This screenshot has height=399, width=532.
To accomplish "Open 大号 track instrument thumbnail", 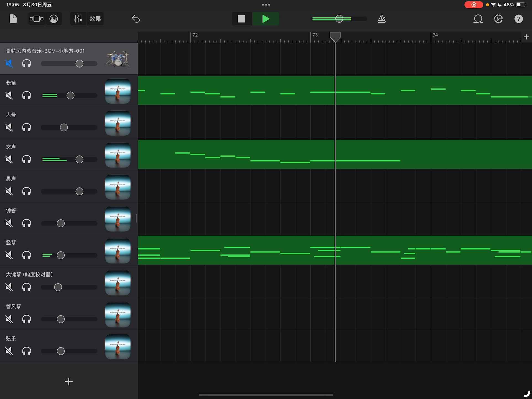I will [118, 123].
